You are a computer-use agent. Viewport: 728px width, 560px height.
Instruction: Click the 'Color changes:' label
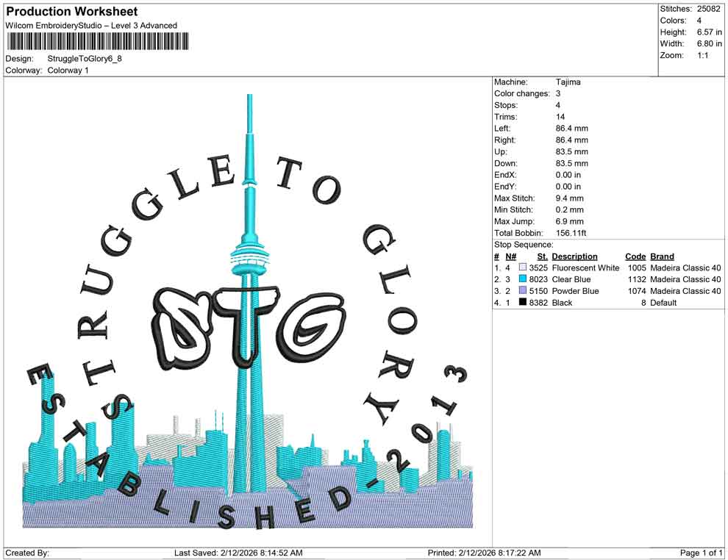[522, 94]
